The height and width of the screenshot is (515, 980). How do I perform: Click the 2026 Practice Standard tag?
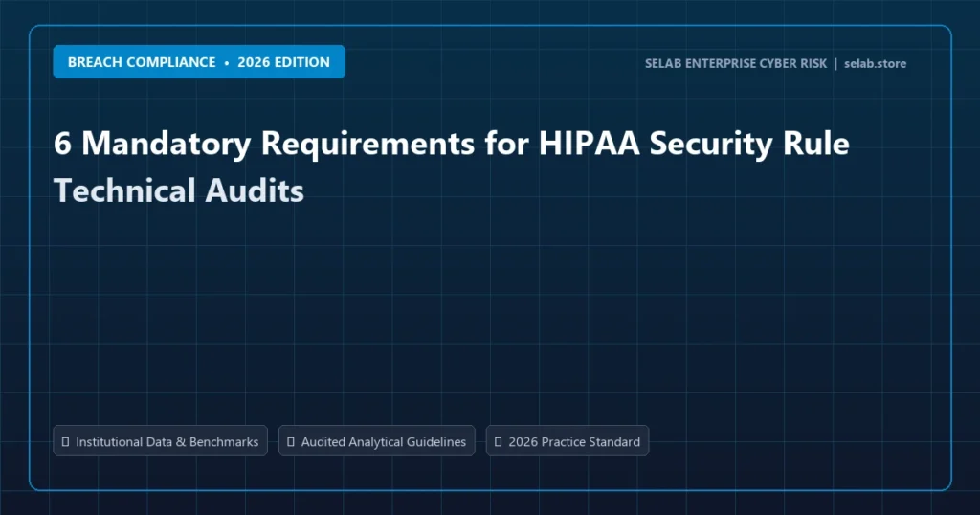click(x=568, y=440)
